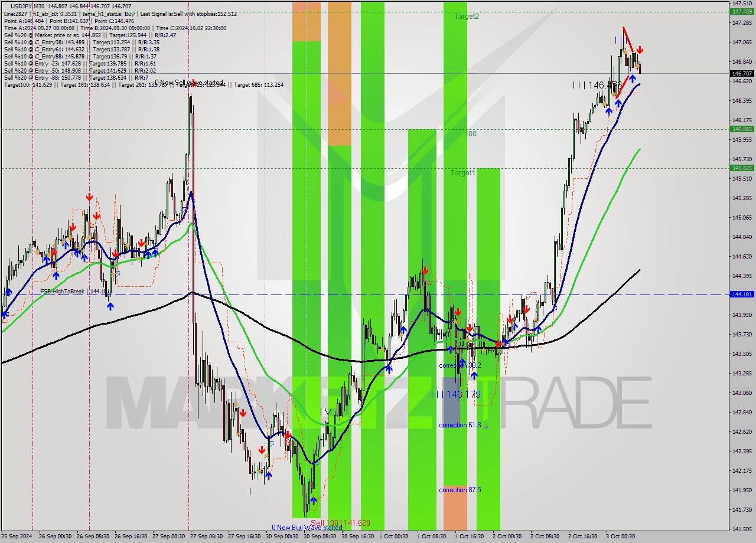Click the '1 Oct 00:30' time axis label
The height and width of the screenshot is (543, 756).
point(394,537)
